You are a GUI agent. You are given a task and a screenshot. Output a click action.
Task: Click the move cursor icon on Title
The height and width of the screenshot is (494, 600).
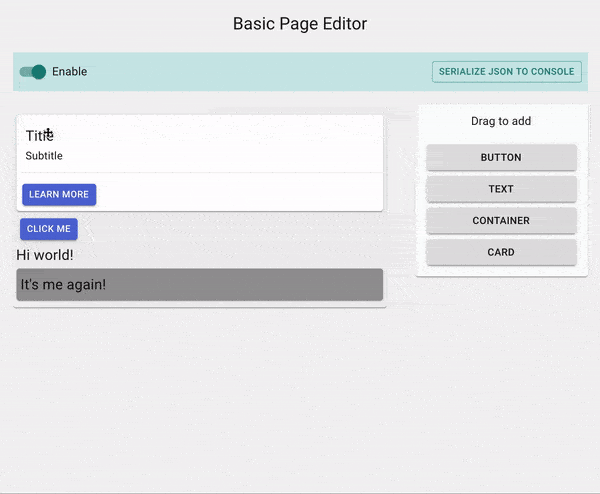click(x=48, y=132)
